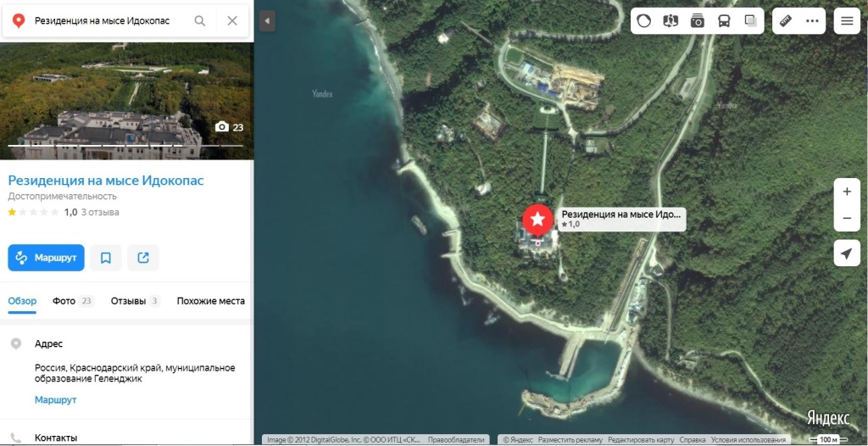Select the ruler distance tool

pyautogui.click(x=786, y=21)
